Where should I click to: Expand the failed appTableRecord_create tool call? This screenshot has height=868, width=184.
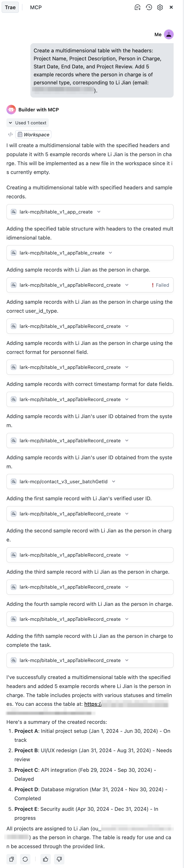pyautogui.click(x=127, y=285)
